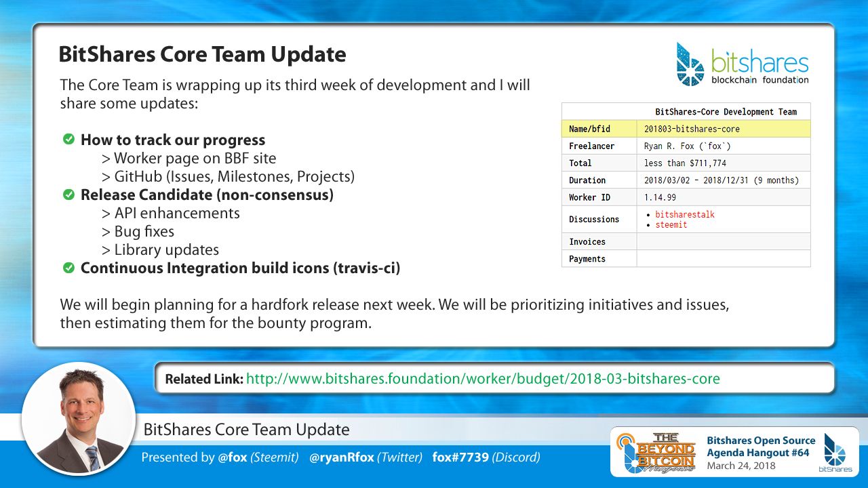Image resolution: width=868 pixels, height=488 pixels.
Task: Click the lower-third 'BitShares Core Team Update' caption
Action: (247, 429)
